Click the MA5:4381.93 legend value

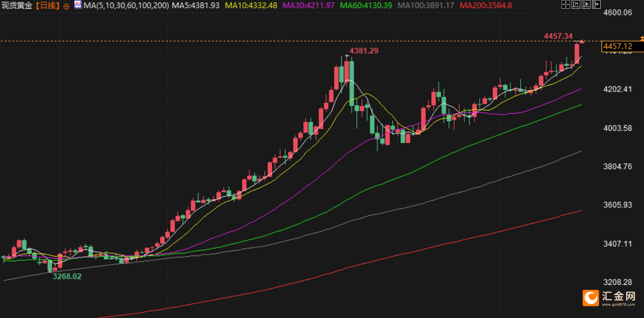coord(196,6)
